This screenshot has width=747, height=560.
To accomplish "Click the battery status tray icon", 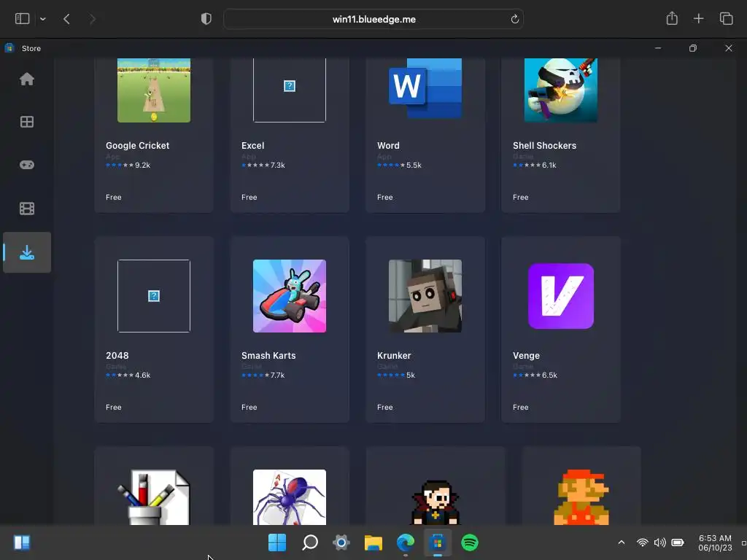I will (x=678, y=542).
